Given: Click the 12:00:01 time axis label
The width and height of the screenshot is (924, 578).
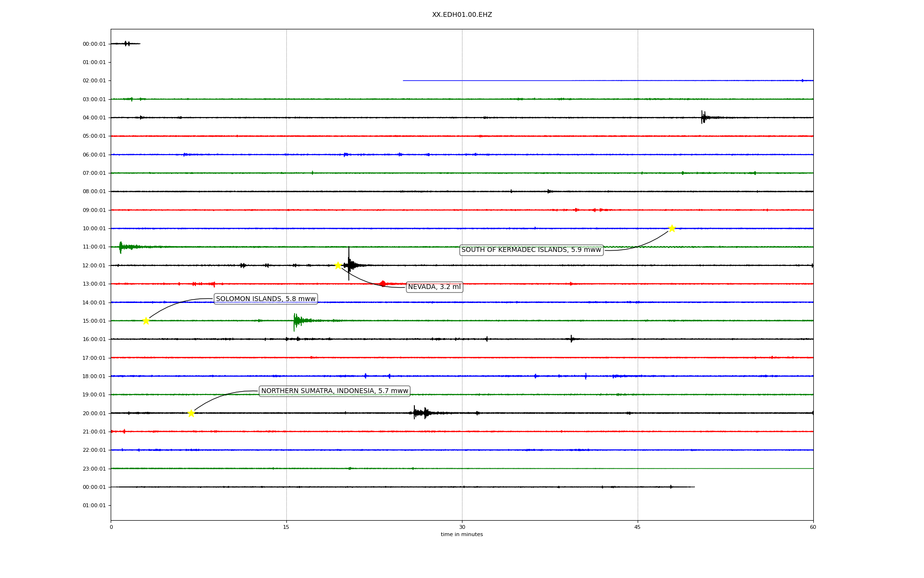Looking at the screenshot, I should point(94,266).
